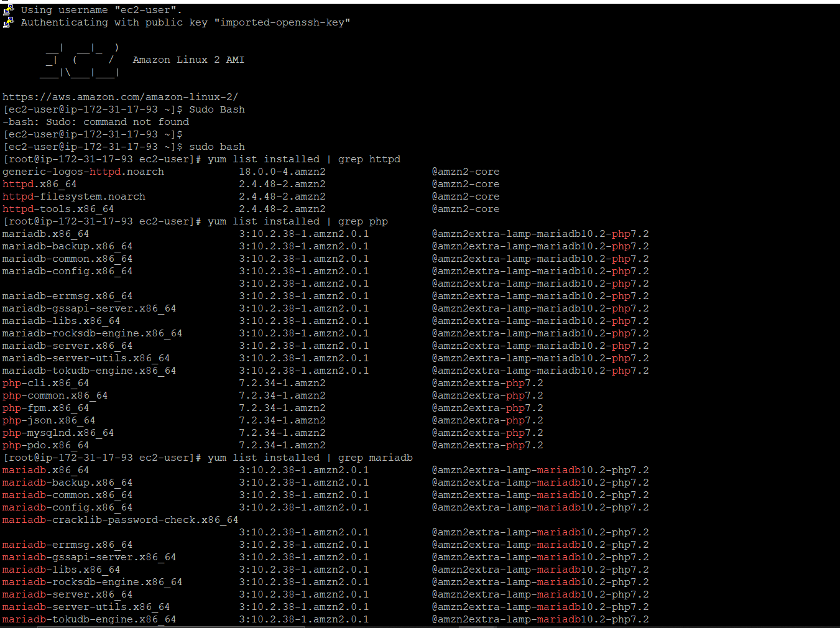Image resolution: width=840 pixels, height=628 pixels.
Task: Click the yum list installed grep mariadb command
Action: pyautogui.click(x=311, y=457)
